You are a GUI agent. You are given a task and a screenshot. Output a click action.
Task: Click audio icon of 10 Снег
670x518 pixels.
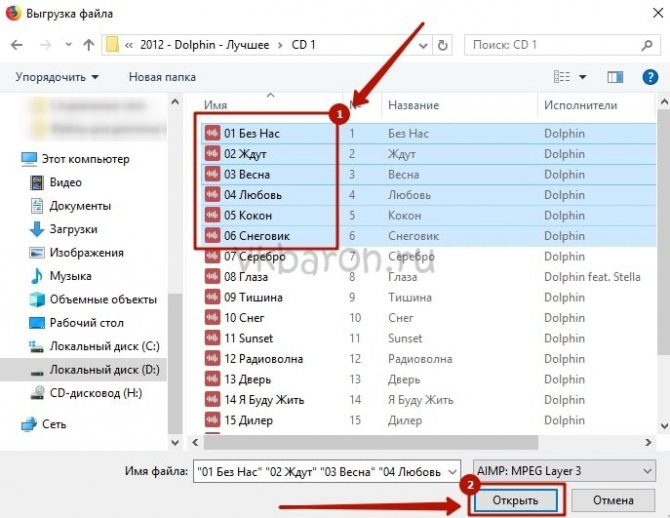click(x=212, y=318)
